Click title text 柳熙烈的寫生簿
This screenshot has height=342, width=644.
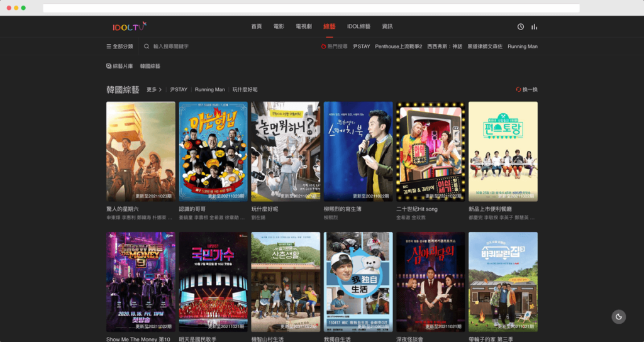[343, 209]
